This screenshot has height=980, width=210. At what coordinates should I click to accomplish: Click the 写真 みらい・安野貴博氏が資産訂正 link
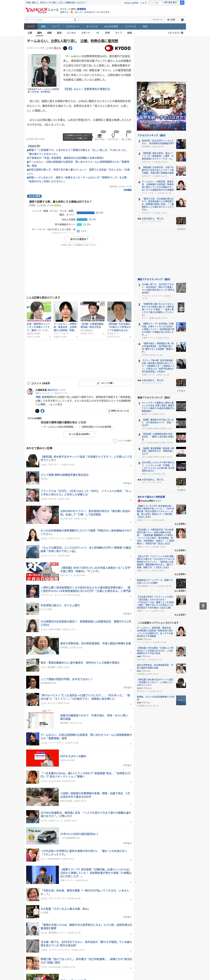click(x=87, y=89)
